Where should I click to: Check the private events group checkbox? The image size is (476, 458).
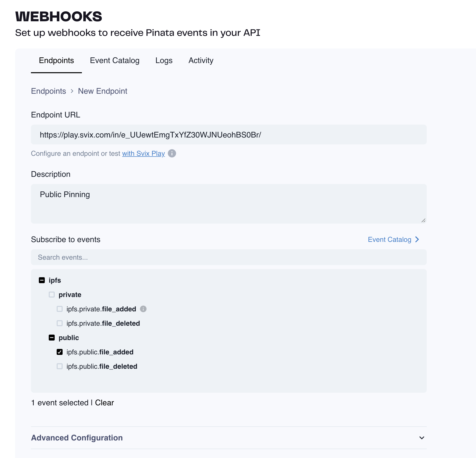(x=52, y=295)
